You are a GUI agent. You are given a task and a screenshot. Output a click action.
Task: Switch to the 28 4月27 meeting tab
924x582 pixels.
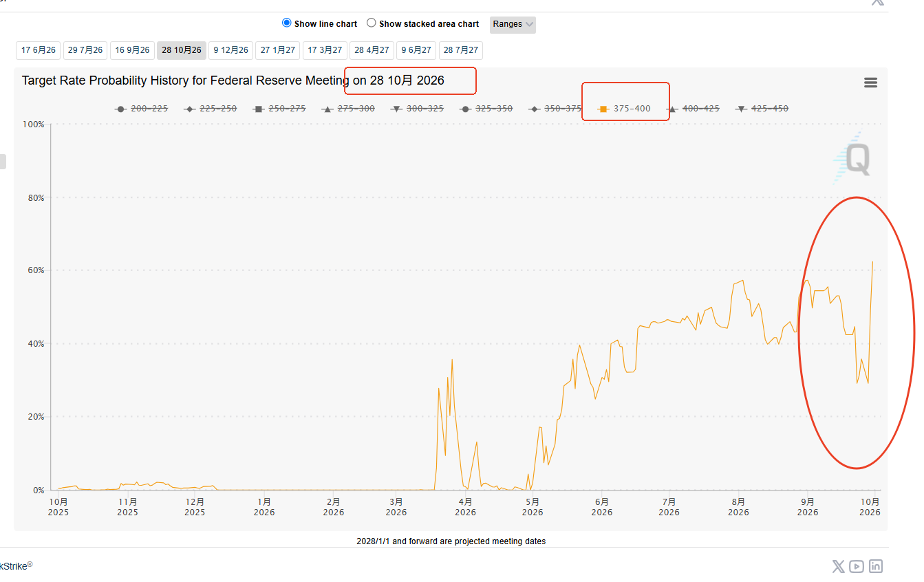372,50
